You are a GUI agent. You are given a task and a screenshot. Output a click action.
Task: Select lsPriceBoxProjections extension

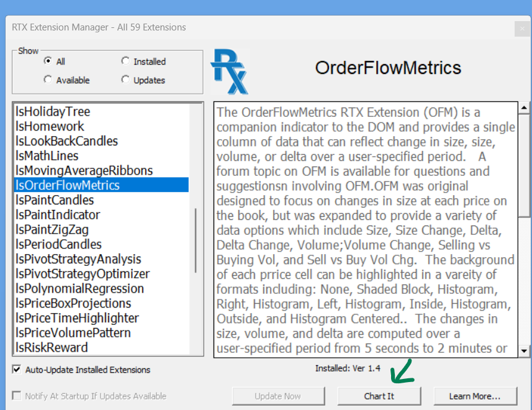[101, 303]
